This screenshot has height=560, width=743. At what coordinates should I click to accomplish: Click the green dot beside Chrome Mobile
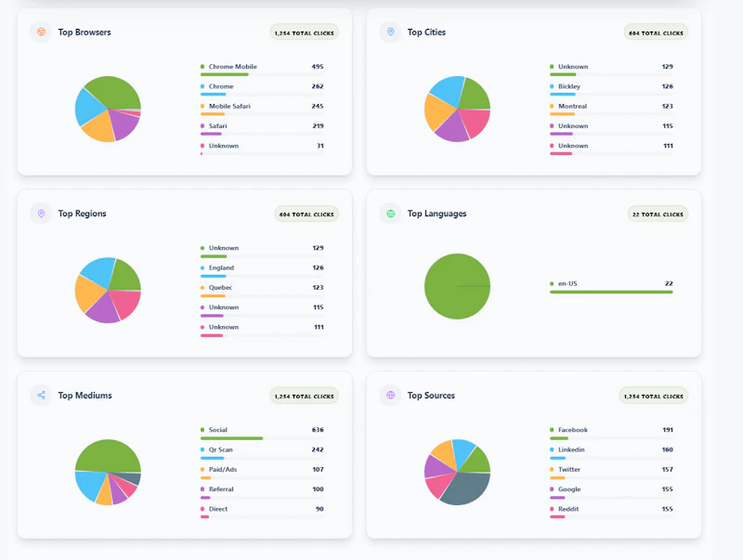(x=202, y=67)
